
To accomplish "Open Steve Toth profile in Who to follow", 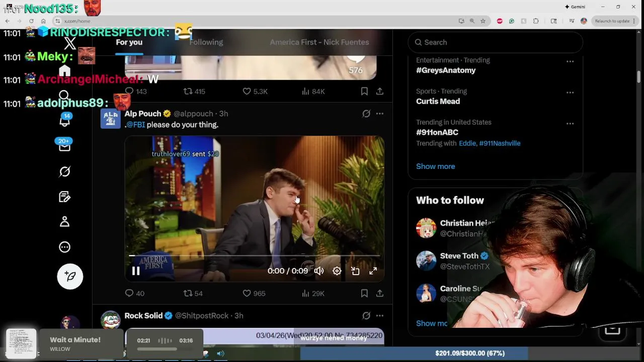I will pyautogui.click(x=459, y=256).
